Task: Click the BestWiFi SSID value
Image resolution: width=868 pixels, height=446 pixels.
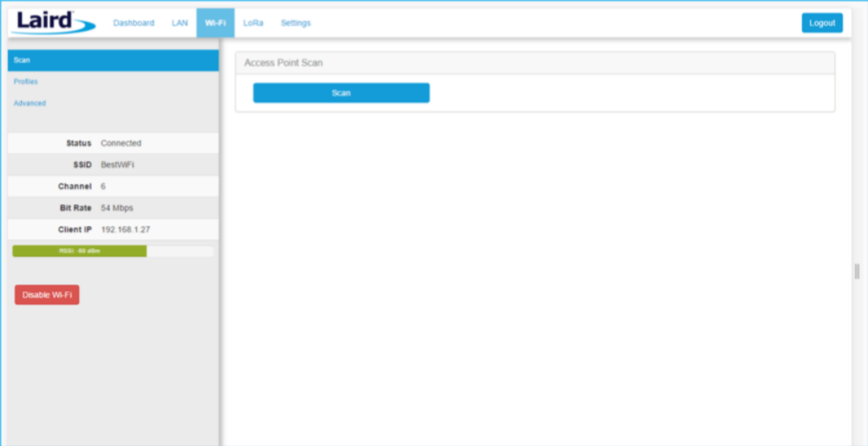Action: click(x=117, y=165)
